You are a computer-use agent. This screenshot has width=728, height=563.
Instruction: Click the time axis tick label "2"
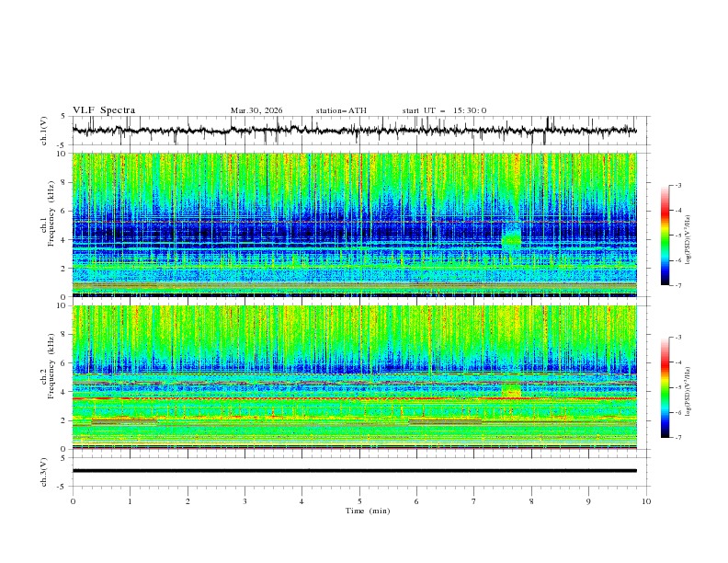pyautogui.click(x=188, y=501)
